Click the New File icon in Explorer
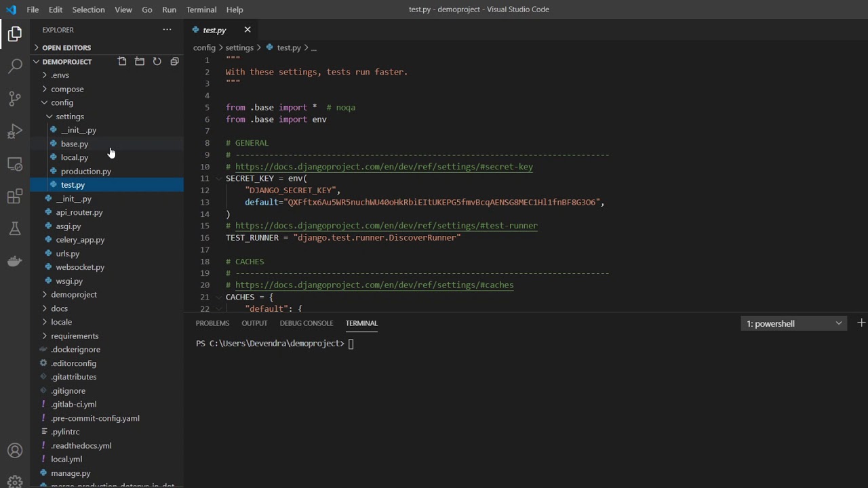This screenshot has width=868, height=488. pyautogui.click(x=122, y=62)
